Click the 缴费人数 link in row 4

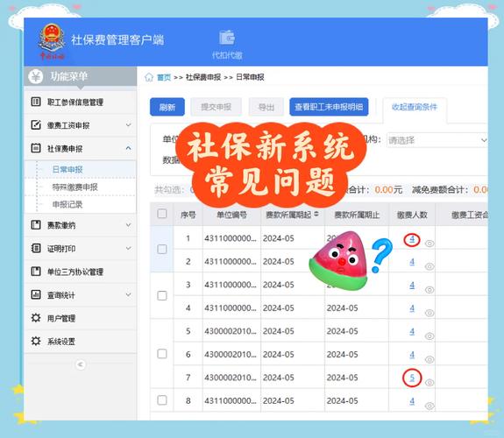(x=412, y=308)
